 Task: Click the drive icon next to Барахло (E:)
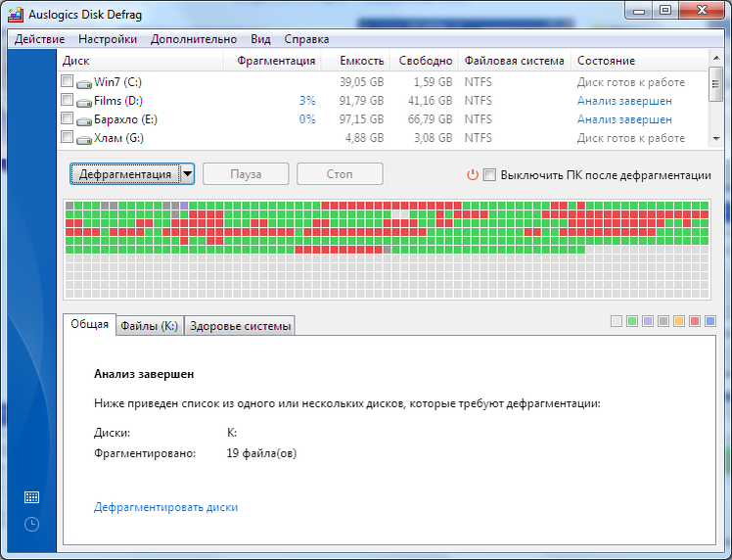coord(84,122)
